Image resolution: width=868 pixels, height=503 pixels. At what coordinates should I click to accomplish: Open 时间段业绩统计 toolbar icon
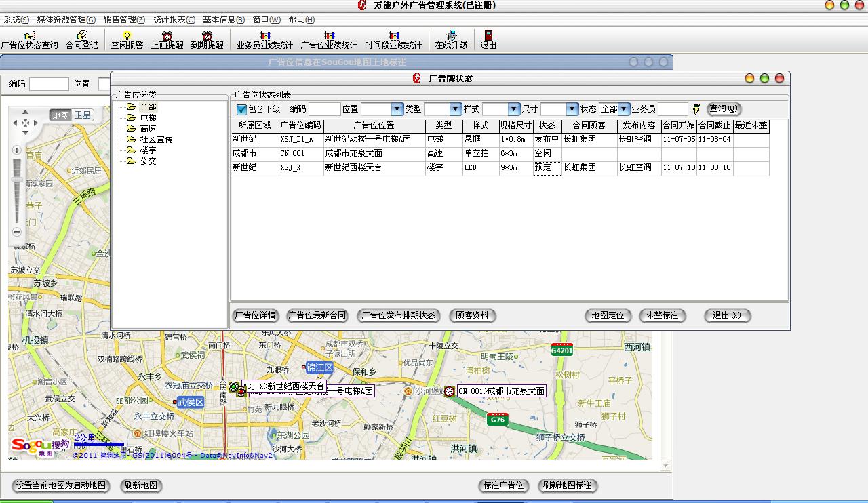point(393,40)
